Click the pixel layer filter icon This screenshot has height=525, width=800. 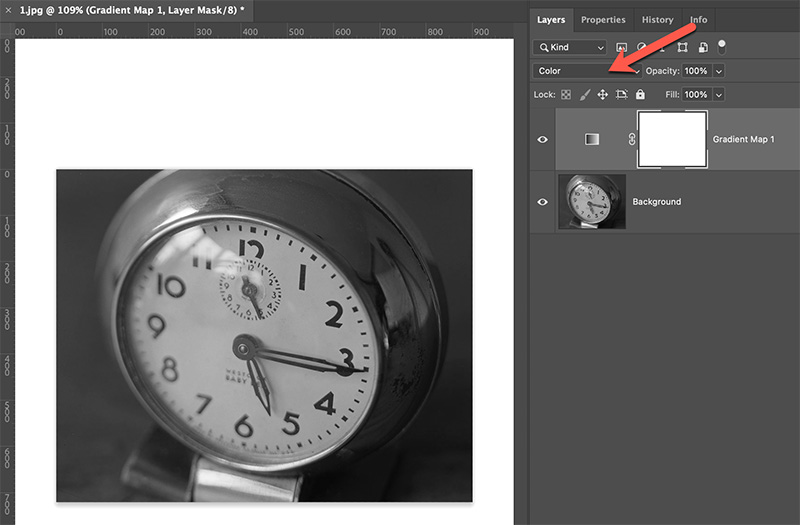click(621, 47)
